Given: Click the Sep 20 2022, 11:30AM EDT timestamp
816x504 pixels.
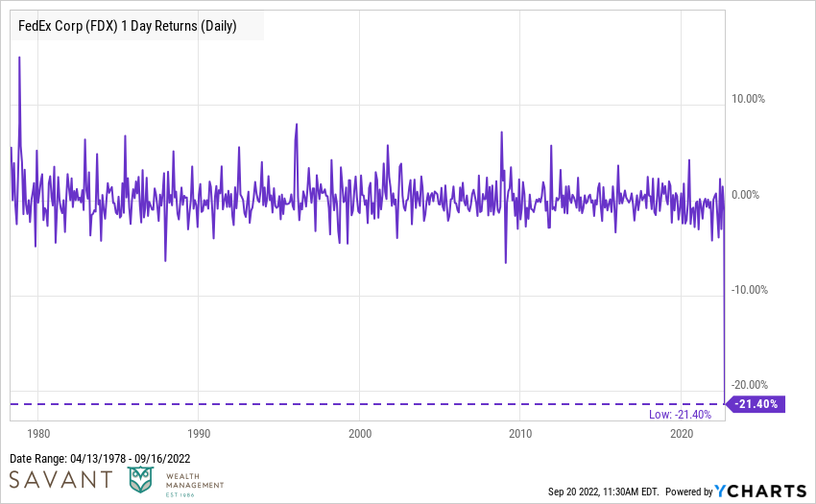Looking at the screenshot, I should [603, 492].
